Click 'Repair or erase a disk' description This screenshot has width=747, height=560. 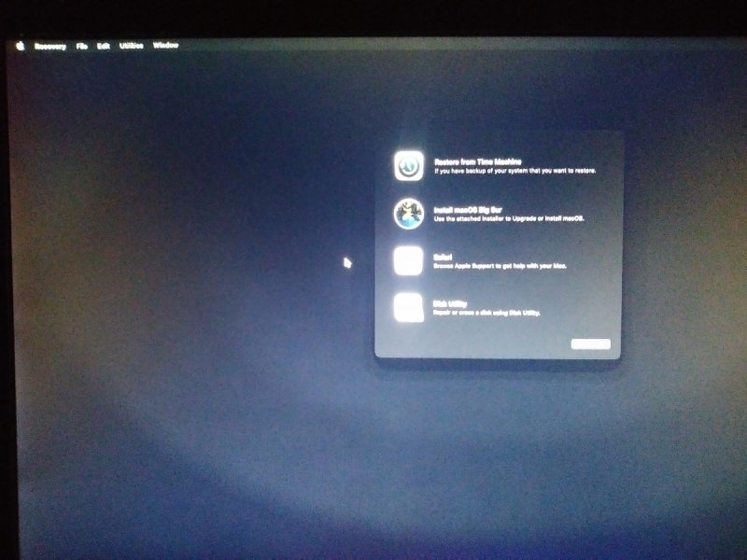(x=486, y=313)
